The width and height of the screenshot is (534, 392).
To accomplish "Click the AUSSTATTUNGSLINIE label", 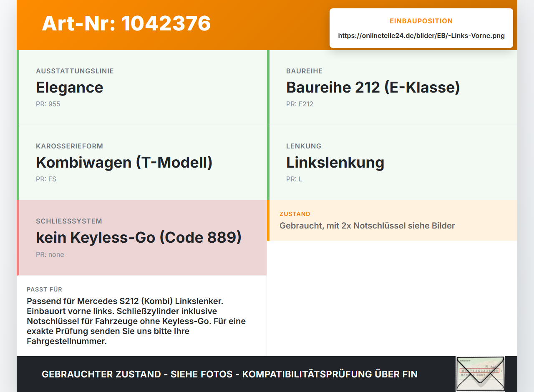I will pos(75,71).
